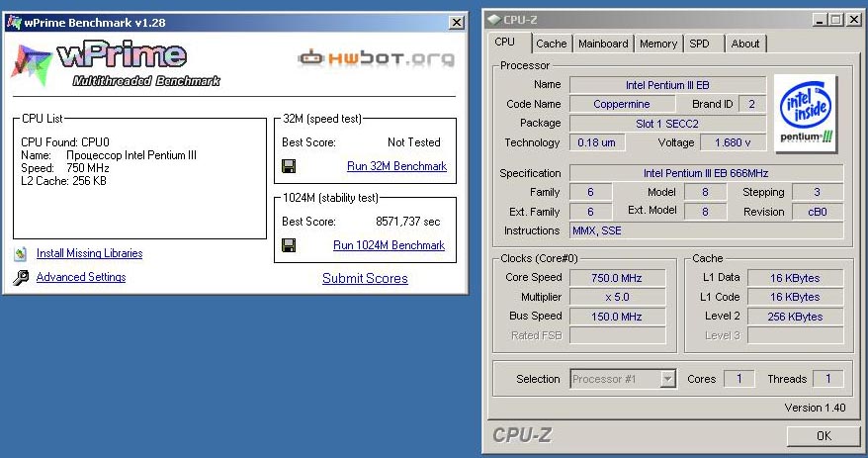Screen dimensions: 868x458
Task: Run the 32M Benchmark
Action: 396,166
